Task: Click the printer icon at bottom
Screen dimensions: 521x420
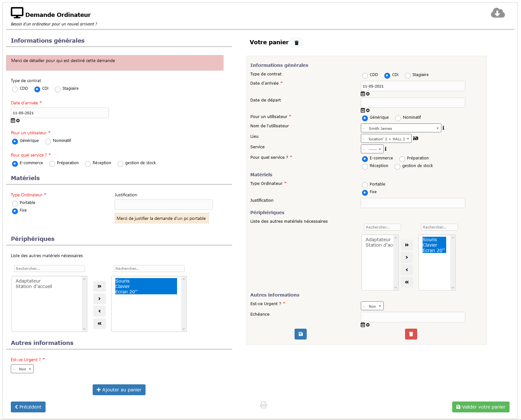Action: [264, 405]
